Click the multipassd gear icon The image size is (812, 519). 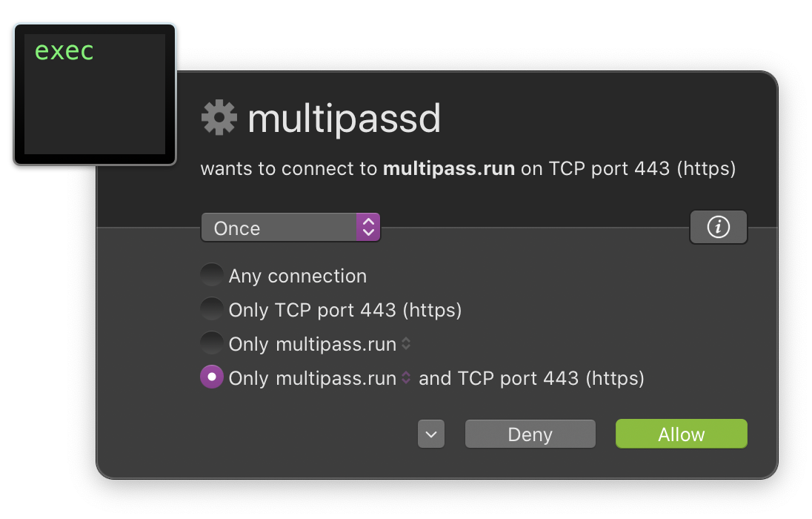point(218,116)
